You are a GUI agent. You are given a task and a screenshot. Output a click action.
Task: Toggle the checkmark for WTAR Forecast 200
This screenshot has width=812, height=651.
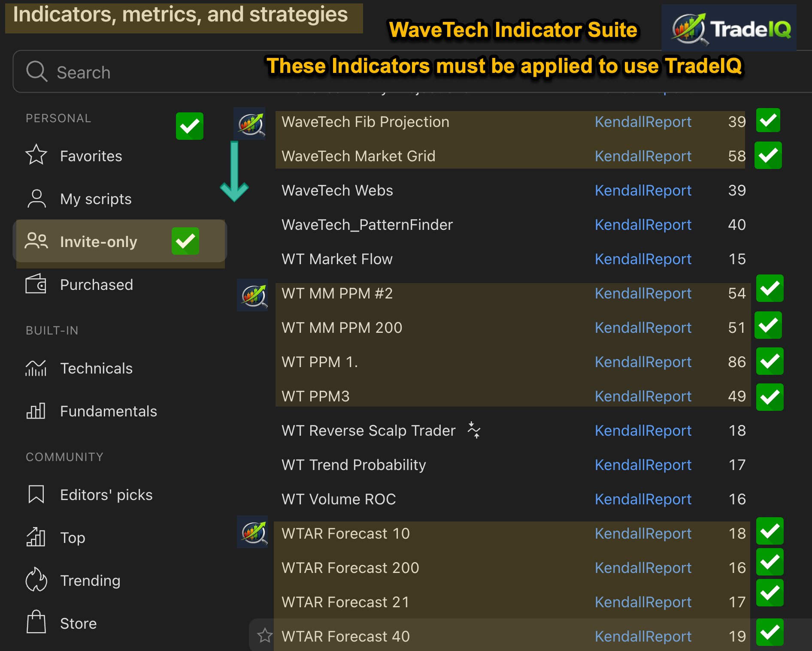point(769,567)
